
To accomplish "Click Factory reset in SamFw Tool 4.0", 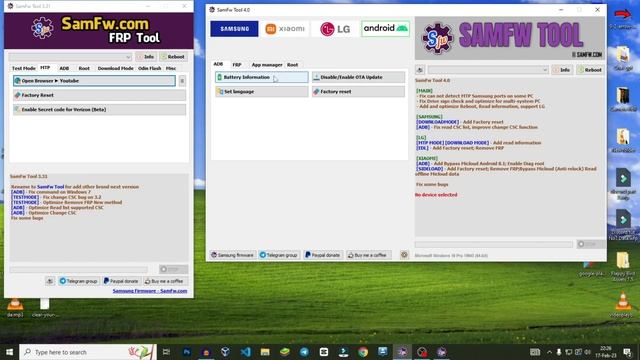I will point(358,91).
